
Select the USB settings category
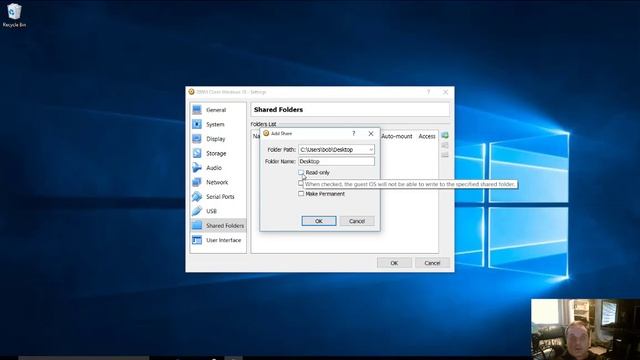tap(218, 211)
